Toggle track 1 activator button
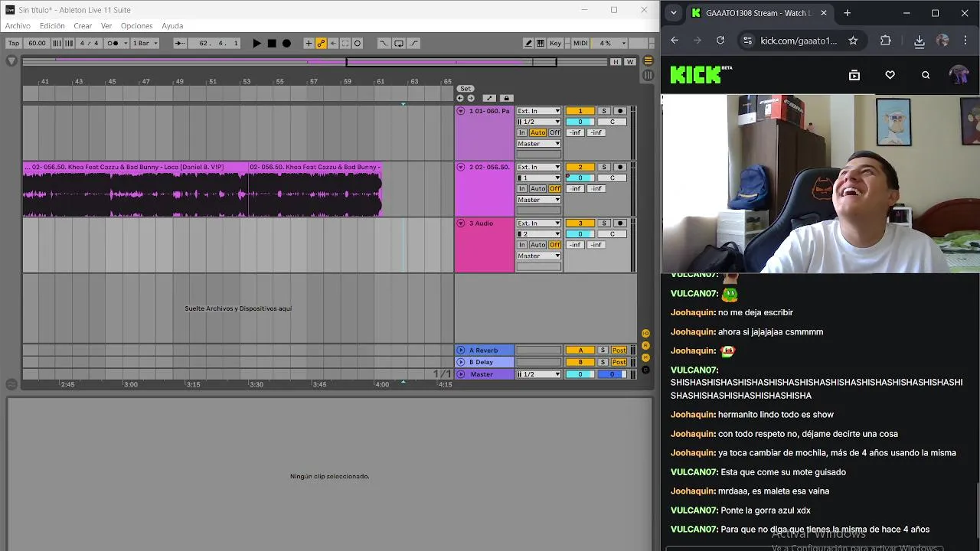This screenshot has width=980, height=551. pos(580,111)
